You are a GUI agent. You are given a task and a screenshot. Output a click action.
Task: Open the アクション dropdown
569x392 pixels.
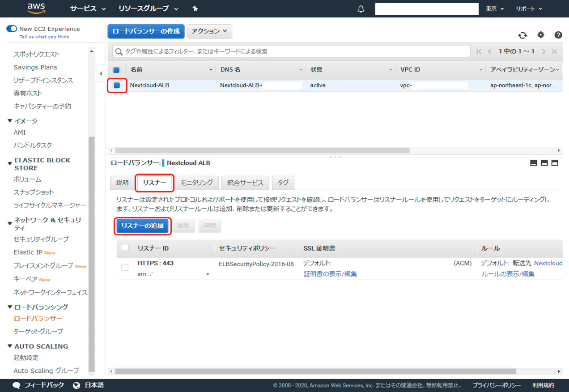[209, 31]
